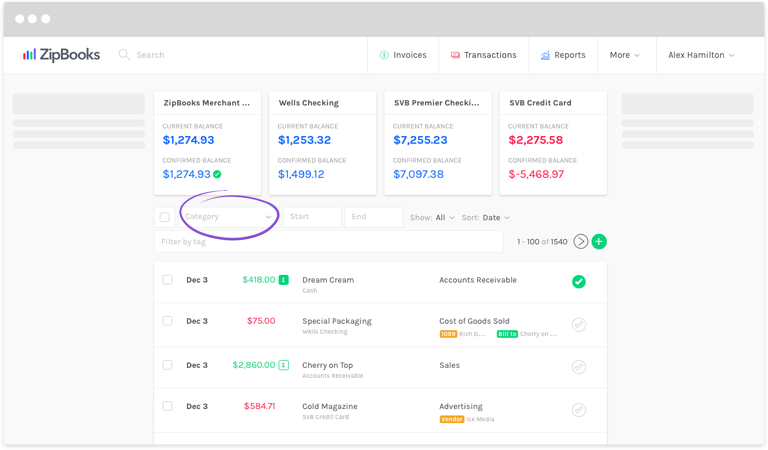Click the Advertising category

[460, 406]
